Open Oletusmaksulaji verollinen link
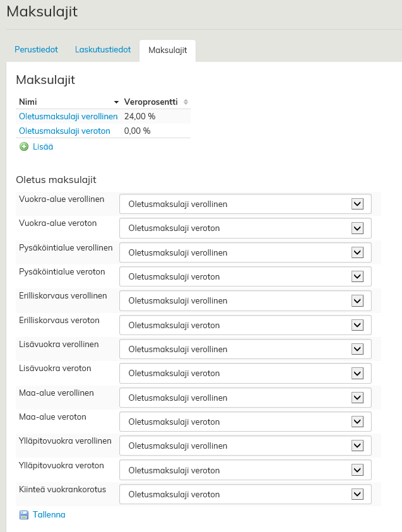The width and height of the screenshot is (402, 532). (x=68, y=117)
